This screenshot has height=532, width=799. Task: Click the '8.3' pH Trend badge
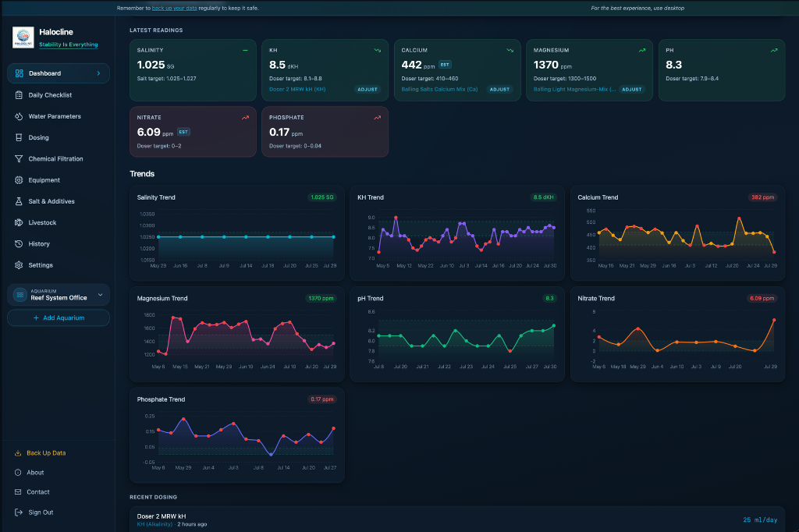[x=549, y=298]
